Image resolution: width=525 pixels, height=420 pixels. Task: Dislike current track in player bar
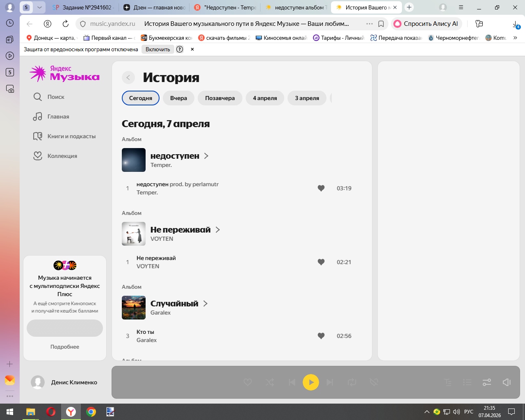[x=374, y=382]
